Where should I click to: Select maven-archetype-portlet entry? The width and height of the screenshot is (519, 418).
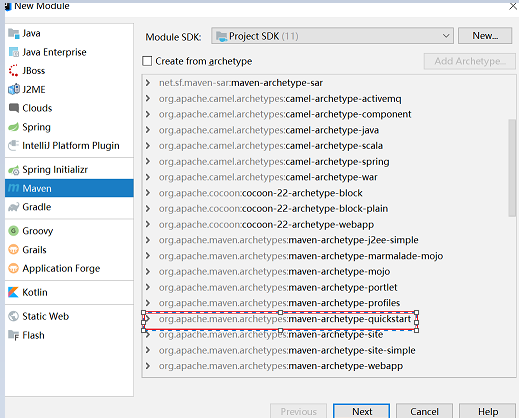278,287
